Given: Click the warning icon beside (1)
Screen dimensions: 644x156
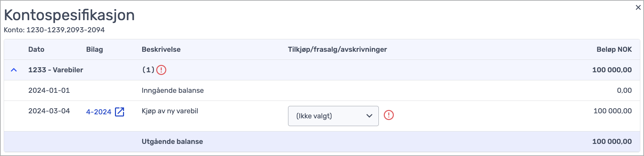Looking at the screenshot, I should [x=161, y=70].
